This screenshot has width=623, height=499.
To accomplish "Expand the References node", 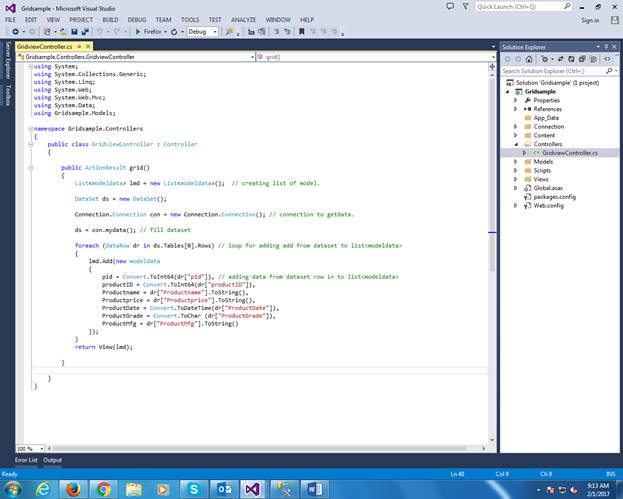I will click(516, 109).
